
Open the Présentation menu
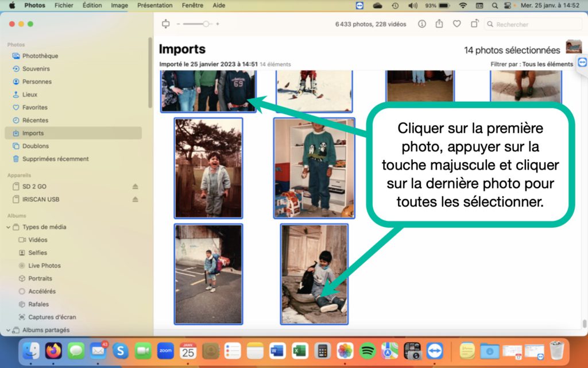tap(154, 5)
